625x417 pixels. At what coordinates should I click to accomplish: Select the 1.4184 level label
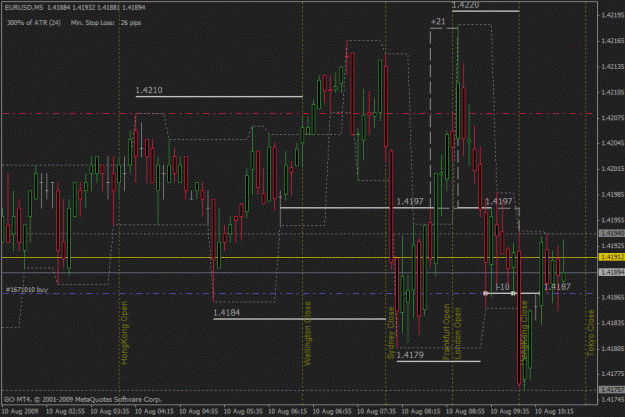tap(226, 313)
